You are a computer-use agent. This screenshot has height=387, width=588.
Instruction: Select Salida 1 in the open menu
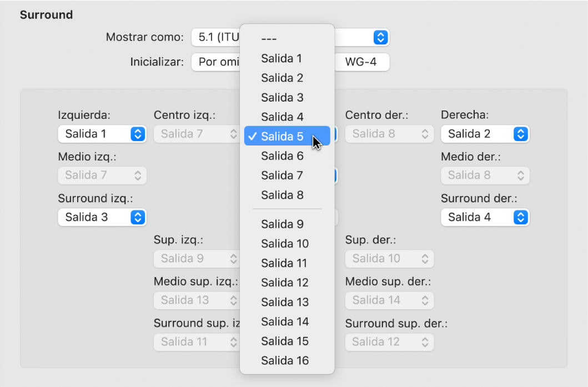[282, 58]
